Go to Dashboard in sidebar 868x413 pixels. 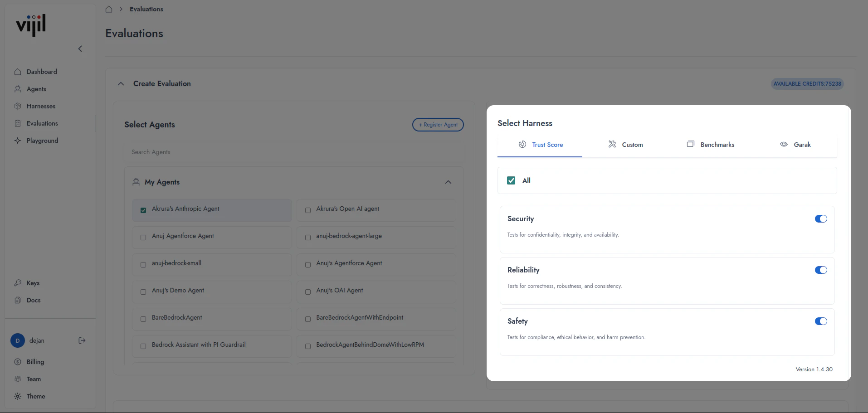point(42,72)
